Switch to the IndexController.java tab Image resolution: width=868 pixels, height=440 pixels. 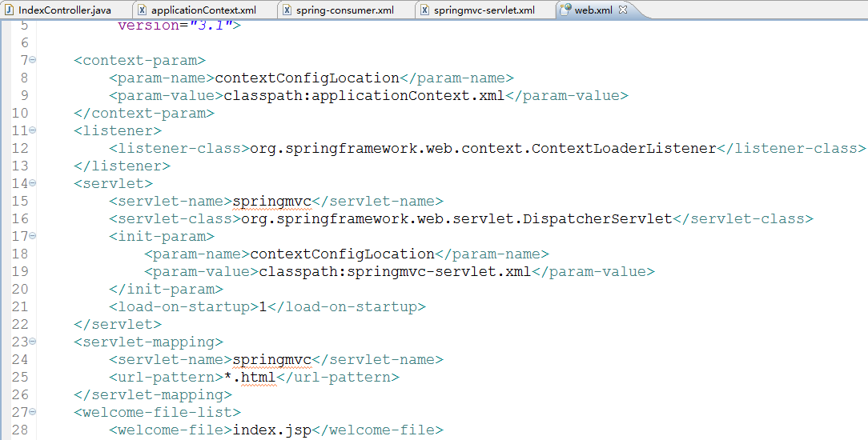click(x=64, y=10)
